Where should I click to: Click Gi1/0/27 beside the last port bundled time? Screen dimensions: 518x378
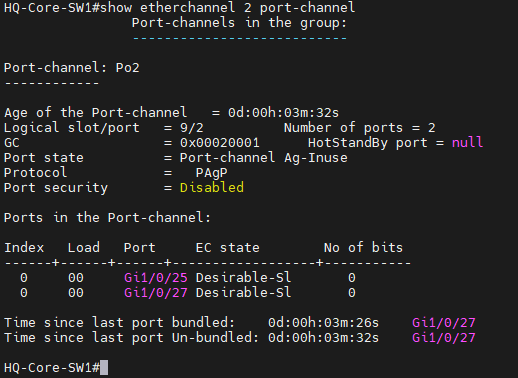point(444,323)
